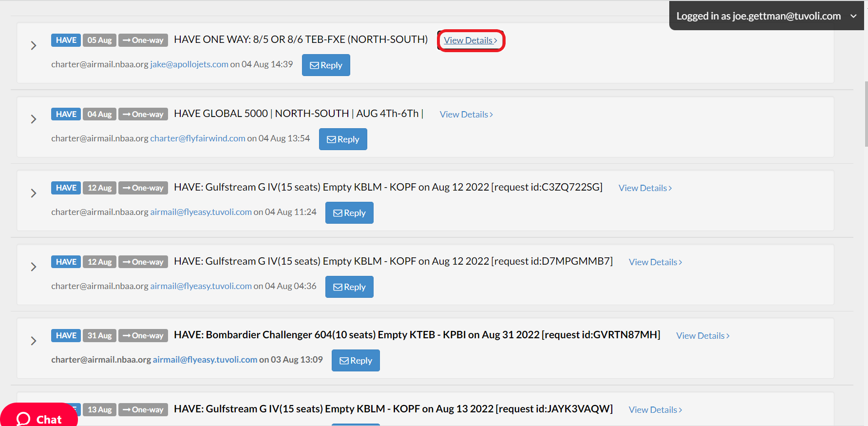This screenshot has width=868, height=426.
Task: Expand the Bombardier Challenger 604 listing
Action: [x=34, y=341]
